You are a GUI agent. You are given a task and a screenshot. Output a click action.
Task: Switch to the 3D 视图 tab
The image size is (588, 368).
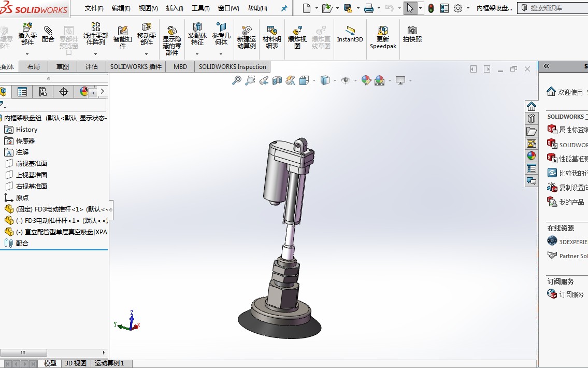click(76, 363)
